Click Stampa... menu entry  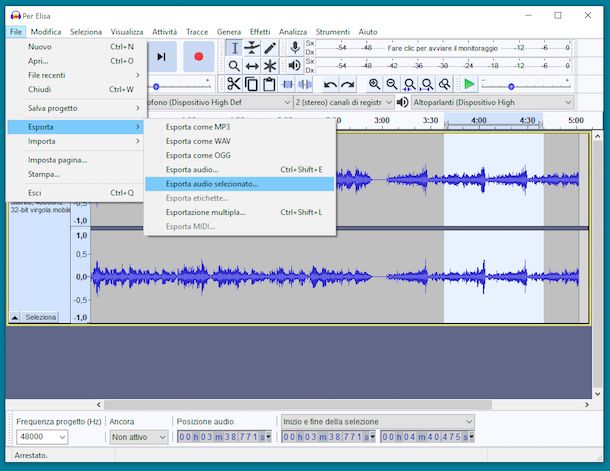click(x=77, y=174)
